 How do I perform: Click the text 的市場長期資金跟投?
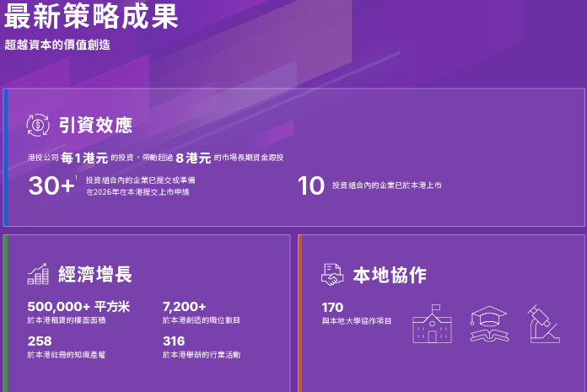click(249, 158)
